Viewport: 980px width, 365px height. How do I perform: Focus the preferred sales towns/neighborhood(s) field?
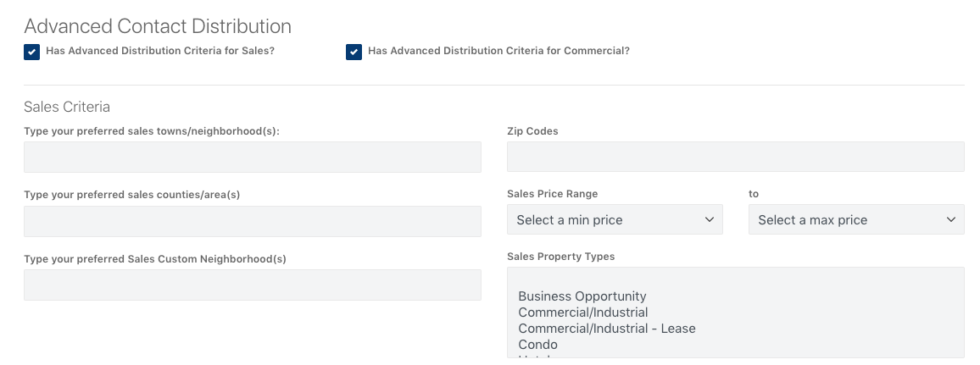[252, 158]
